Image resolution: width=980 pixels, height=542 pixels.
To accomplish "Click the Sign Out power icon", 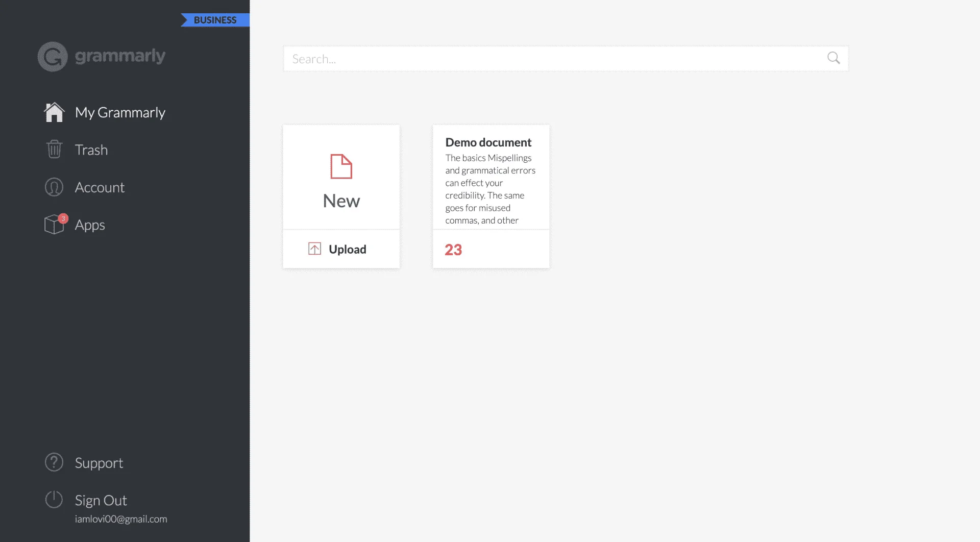I will tap(54, 500).
